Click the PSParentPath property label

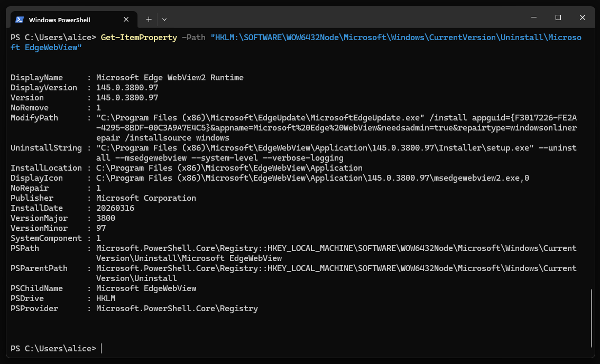39,268
